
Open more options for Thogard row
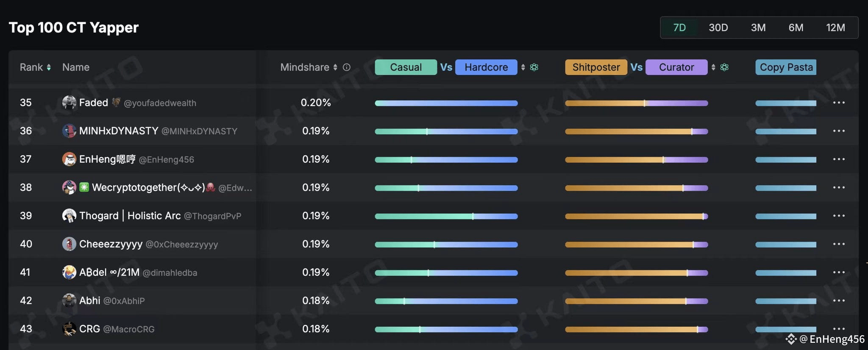click(x=839, y=216)
